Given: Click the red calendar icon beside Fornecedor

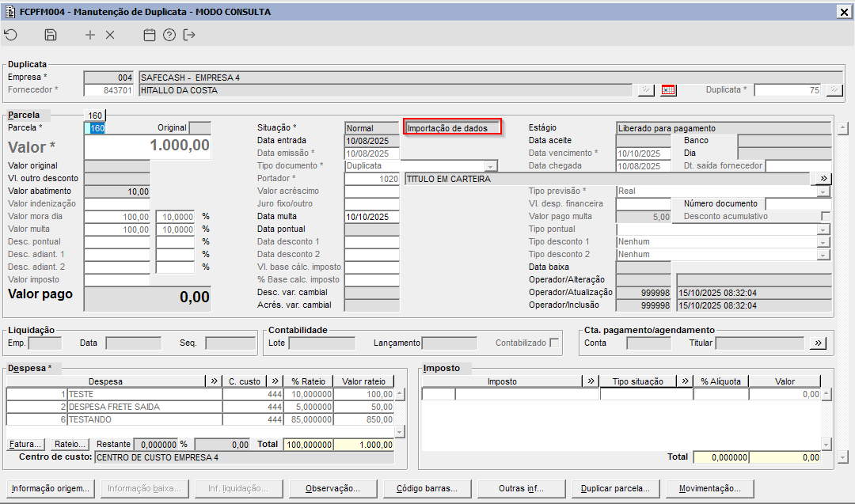Looking at the screenshot, I should [668, 90].
